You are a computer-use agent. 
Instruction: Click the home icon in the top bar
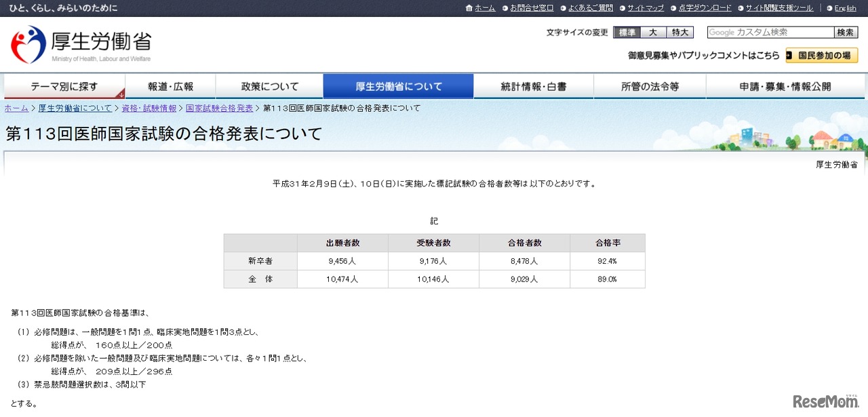tap(467, 8)
